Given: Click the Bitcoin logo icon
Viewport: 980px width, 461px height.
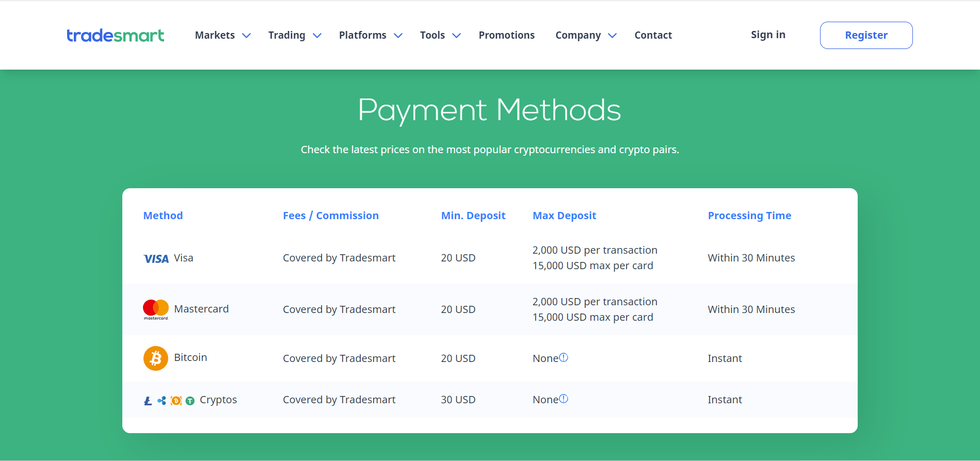Looking at the screenshot, I should point(156,358).
